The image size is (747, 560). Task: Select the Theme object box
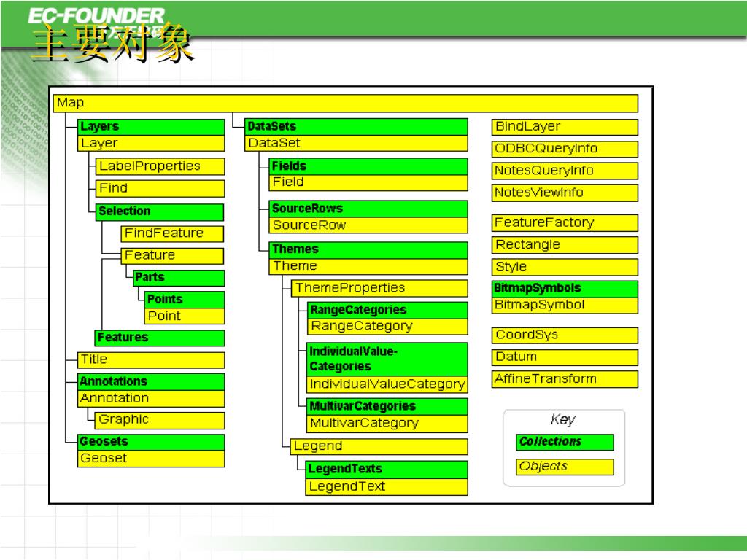tap(368, 267)
